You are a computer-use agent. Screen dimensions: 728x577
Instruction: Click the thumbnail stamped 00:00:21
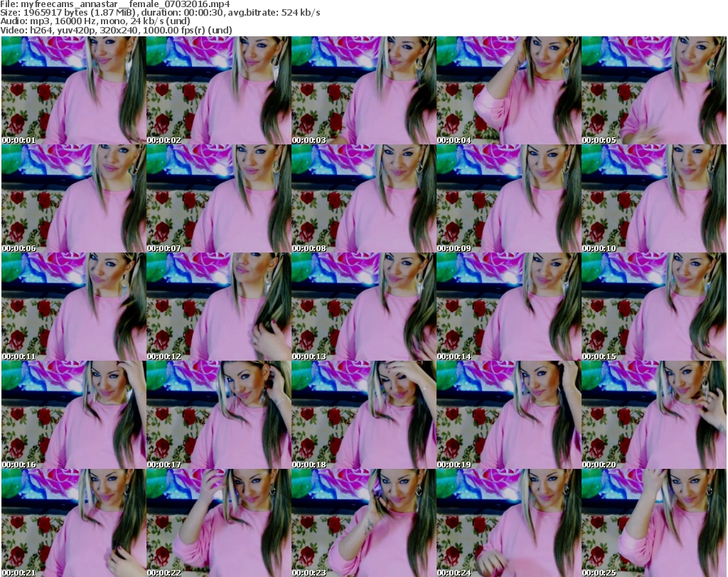pos(74,523)
